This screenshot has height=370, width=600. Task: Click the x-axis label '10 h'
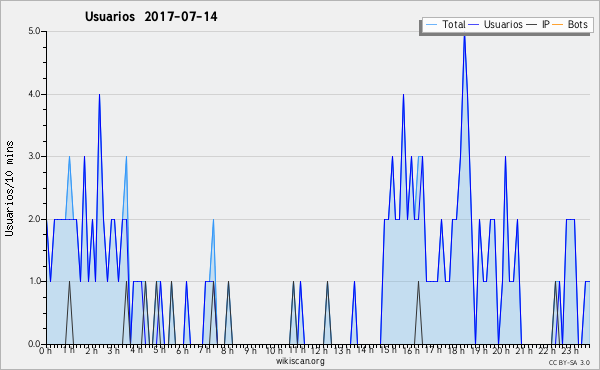[274, 351]
